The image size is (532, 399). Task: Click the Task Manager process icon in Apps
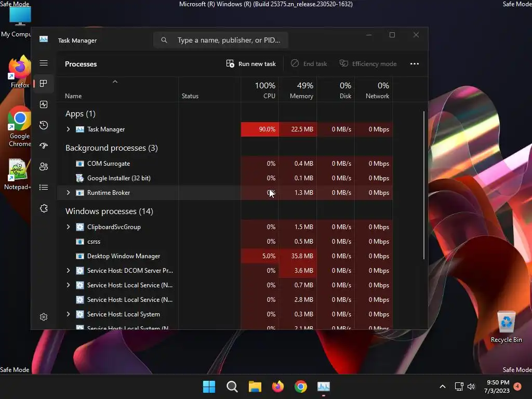(x=79, y=129)
